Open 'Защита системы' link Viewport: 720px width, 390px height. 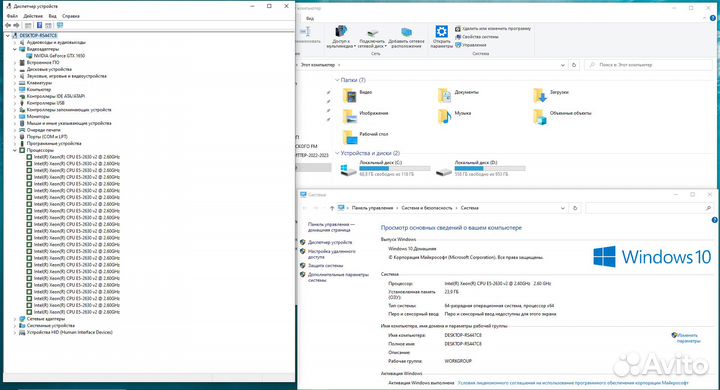coord(325,266)
